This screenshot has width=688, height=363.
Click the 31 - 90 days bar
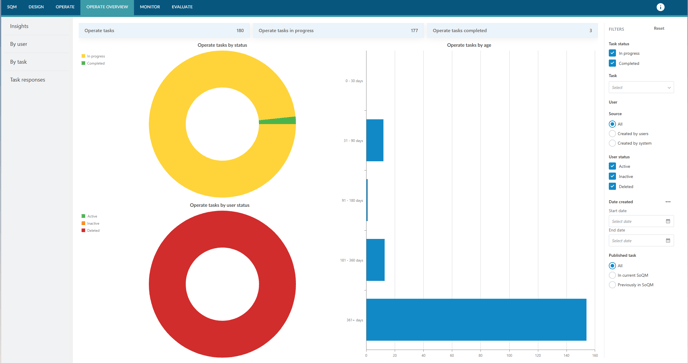(375, 140)
